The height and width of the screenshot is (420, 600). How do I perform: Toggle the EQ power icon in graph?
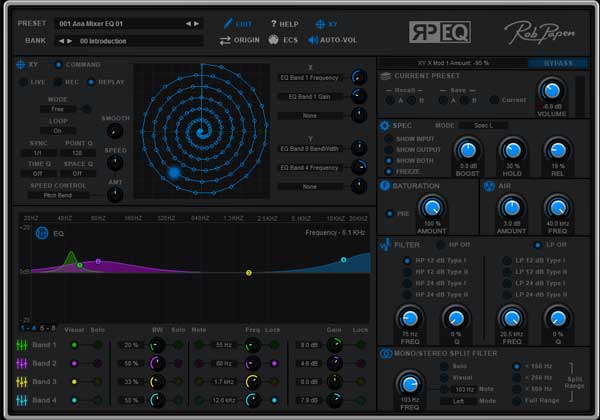click(x=42, y=233)
